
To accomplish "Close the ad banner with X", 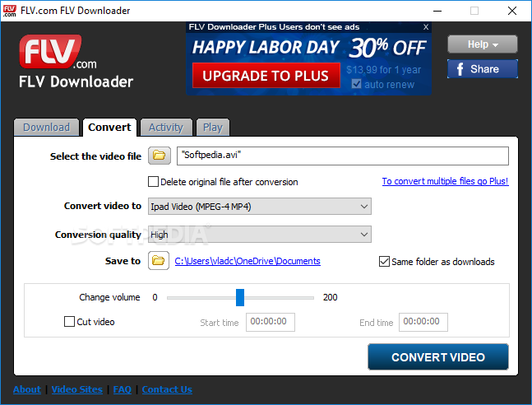I will coord(426,27).
